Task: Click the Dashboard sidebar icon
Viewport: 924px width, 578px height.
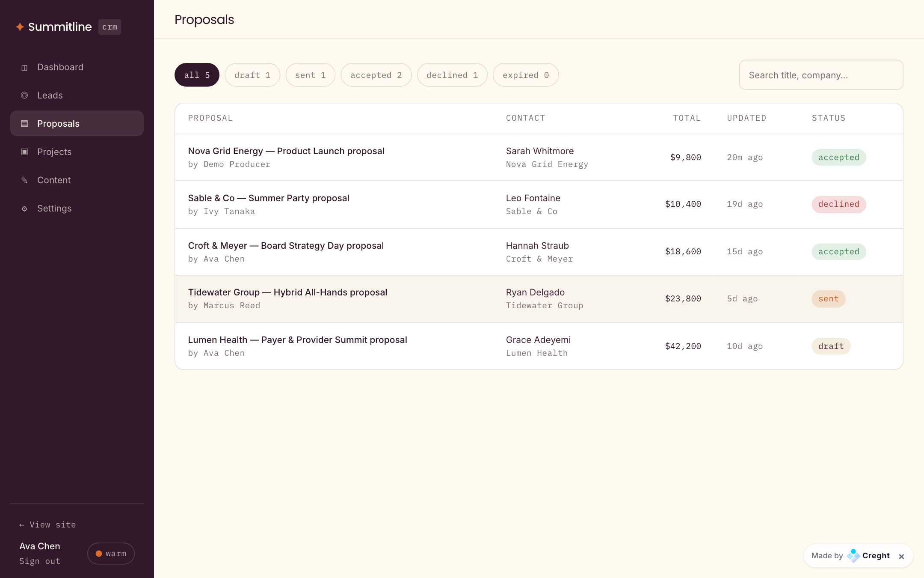Action: click(24, 67)
